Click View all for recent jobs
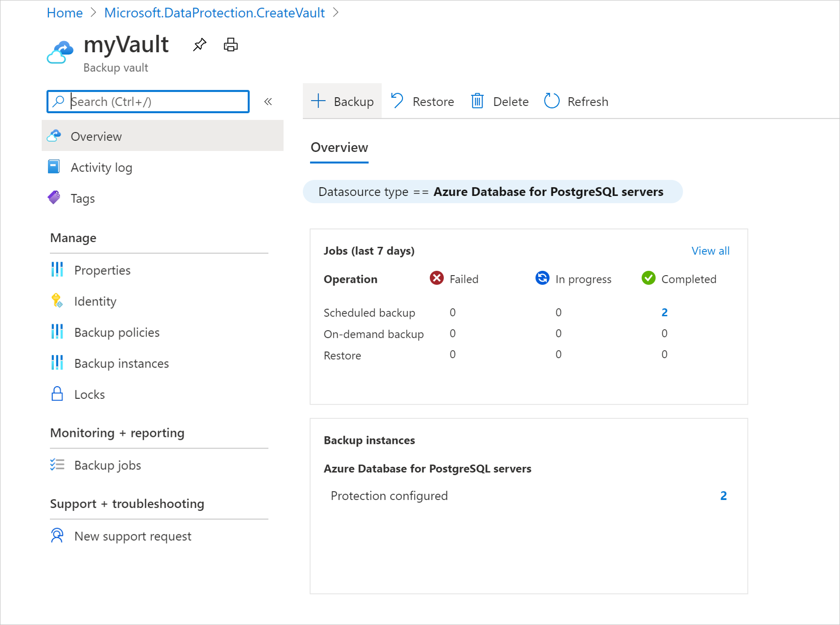840x625 pixels. [710, 250]
